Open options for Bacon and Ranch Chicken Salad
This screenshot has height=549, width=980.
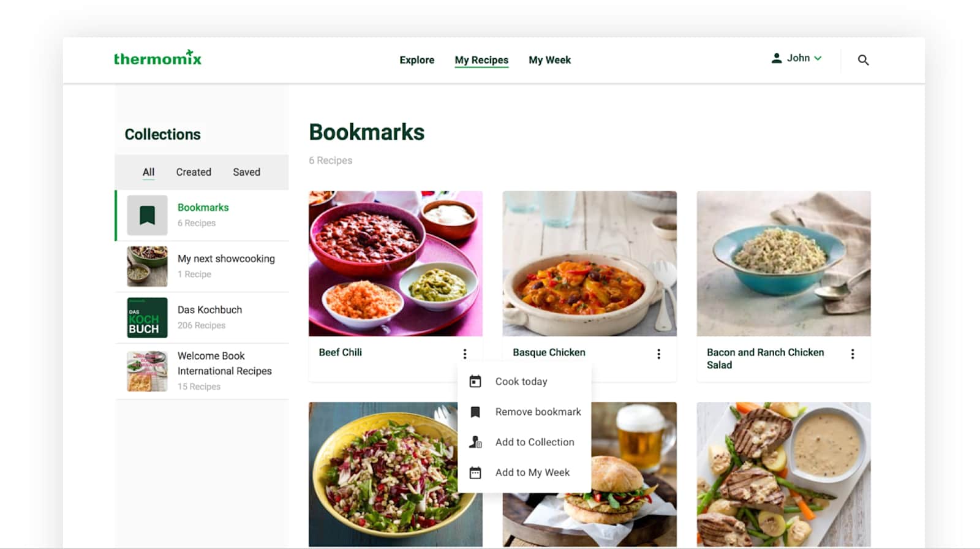pos(853,354)
